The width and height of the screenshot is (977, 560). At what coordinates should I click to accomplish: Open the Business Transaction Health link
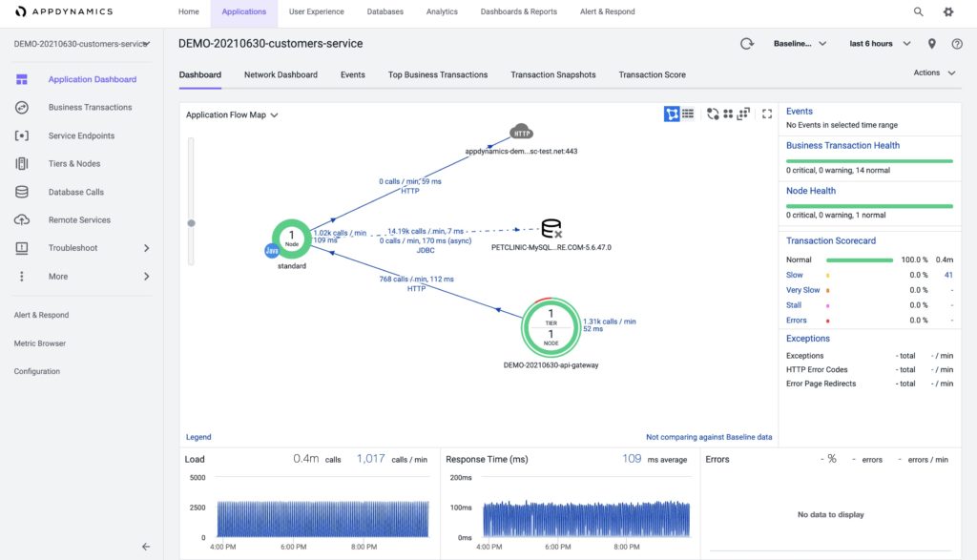[x=842, y=145]
